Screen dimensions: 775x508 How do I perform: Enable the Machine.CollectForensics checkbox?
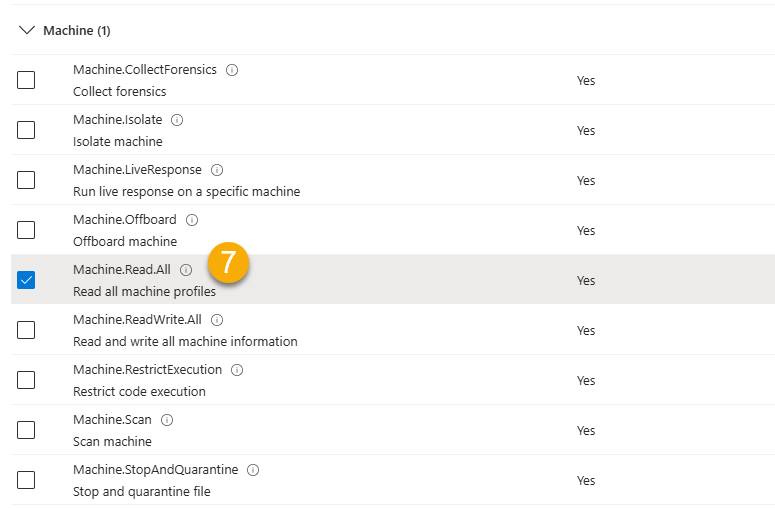pos(26,80)
